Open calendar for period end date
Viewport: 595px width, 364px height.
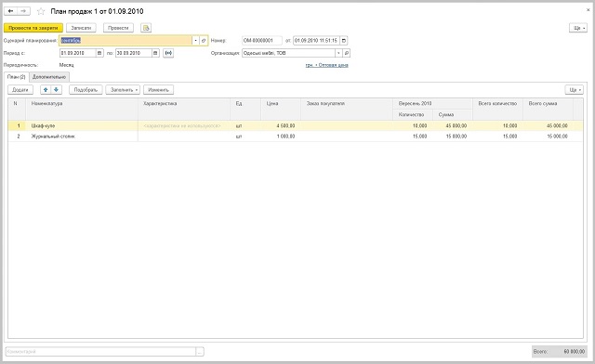(155, 53)
